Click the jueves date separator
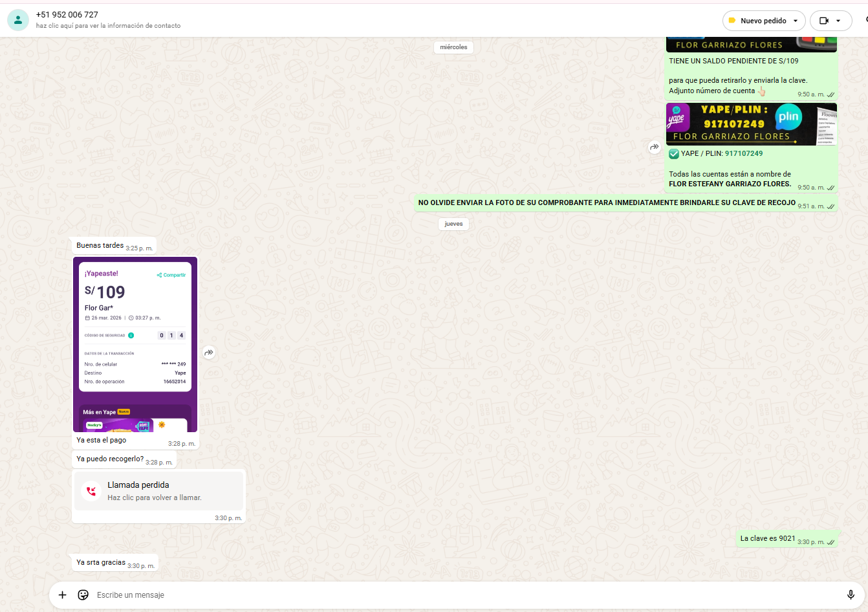This screenshot has width=868, height=612. [453, 224]
